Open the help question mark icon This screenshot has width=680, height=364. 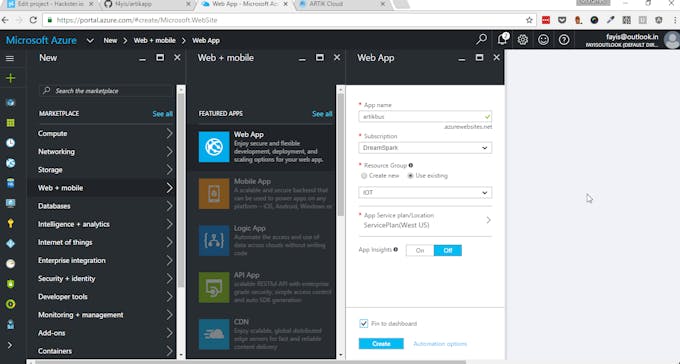[x=564, y=39]
